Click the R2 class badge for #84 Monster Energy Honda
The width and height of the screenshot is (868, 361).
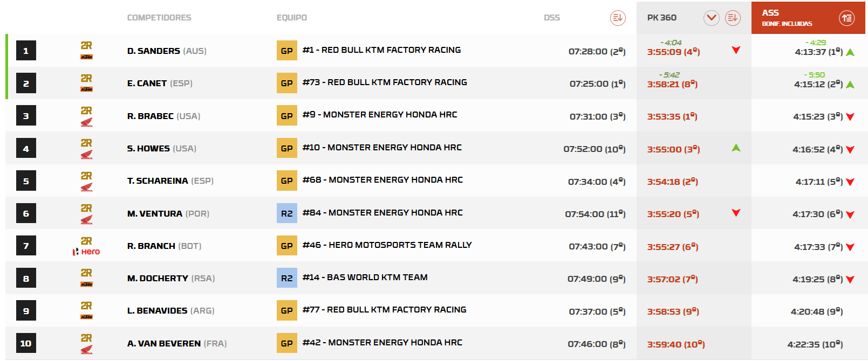(x=287, y=213)
